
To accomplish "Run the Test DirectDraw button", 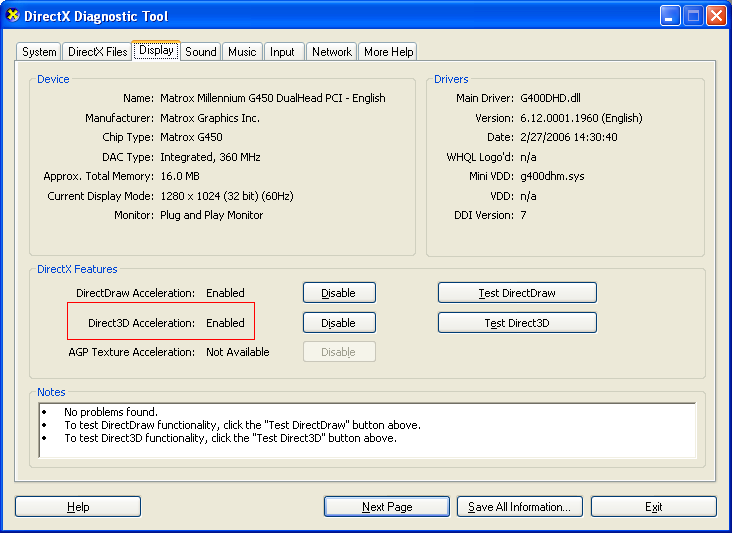I will (517, 293).
